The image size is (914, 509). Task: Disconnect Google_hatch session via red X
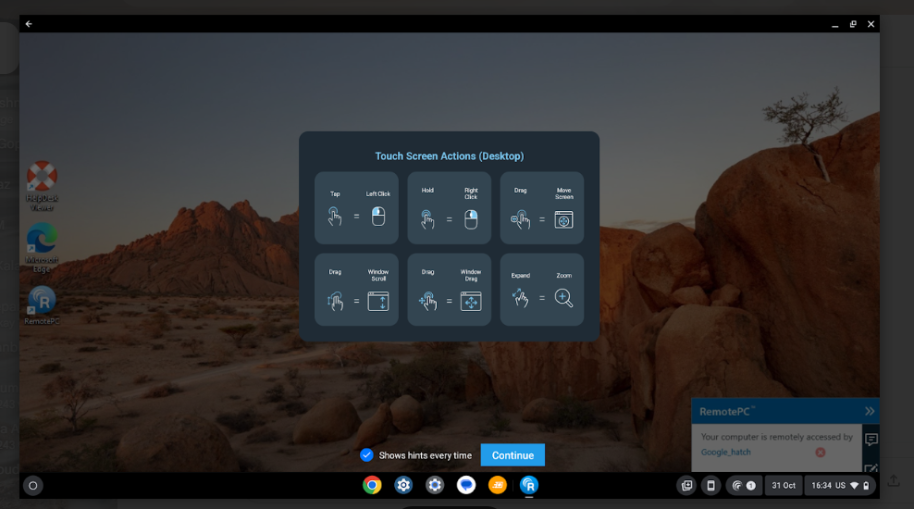pyautogui.click(x=820, y=452)
